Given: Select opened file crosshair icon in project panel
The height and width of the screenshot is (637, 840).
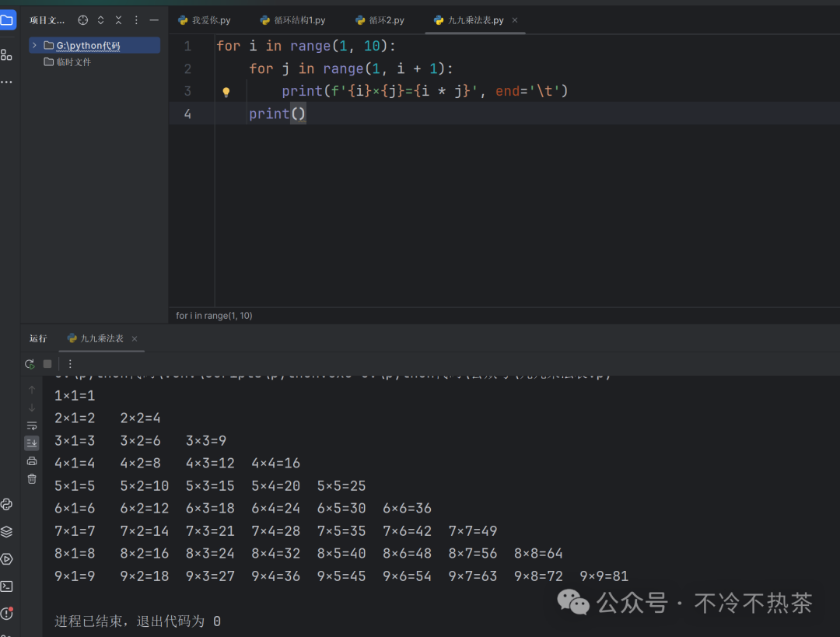Looking at the screenshot, I should 82,20.
